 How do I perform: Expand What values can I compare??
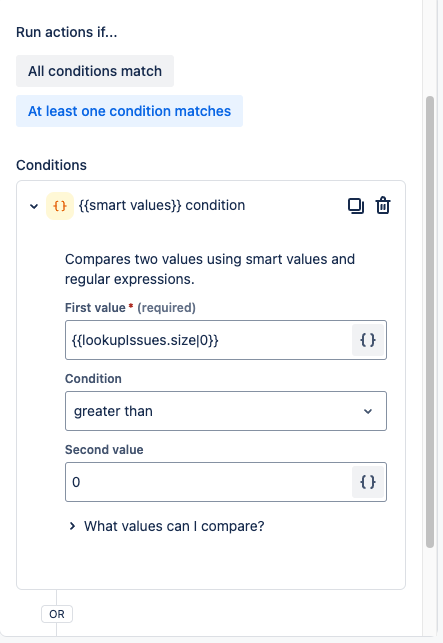(x=167, y=526)
